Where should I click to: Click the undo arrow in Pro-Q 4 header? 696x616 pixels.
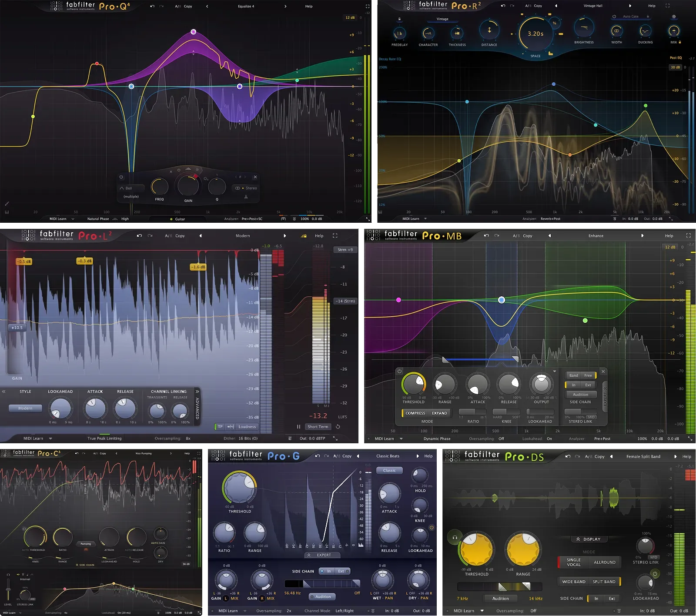click(152, 7)
